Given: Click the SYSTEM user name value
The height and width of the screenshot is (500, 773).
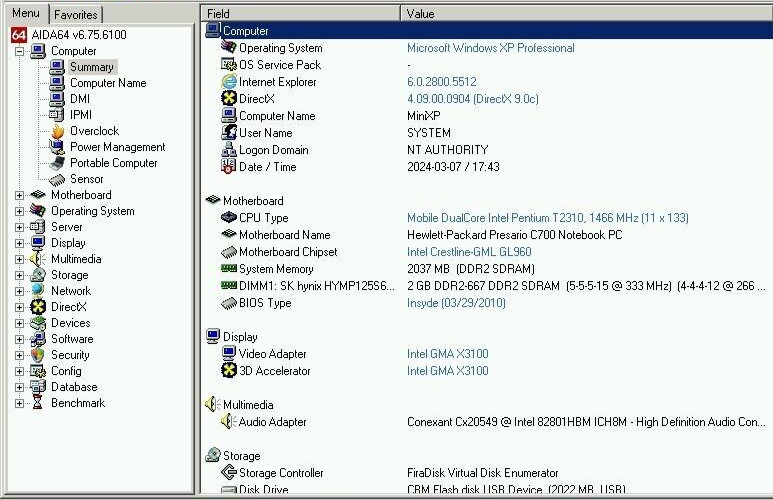Looking at the screenshot, I should click(x=429, y=133).
